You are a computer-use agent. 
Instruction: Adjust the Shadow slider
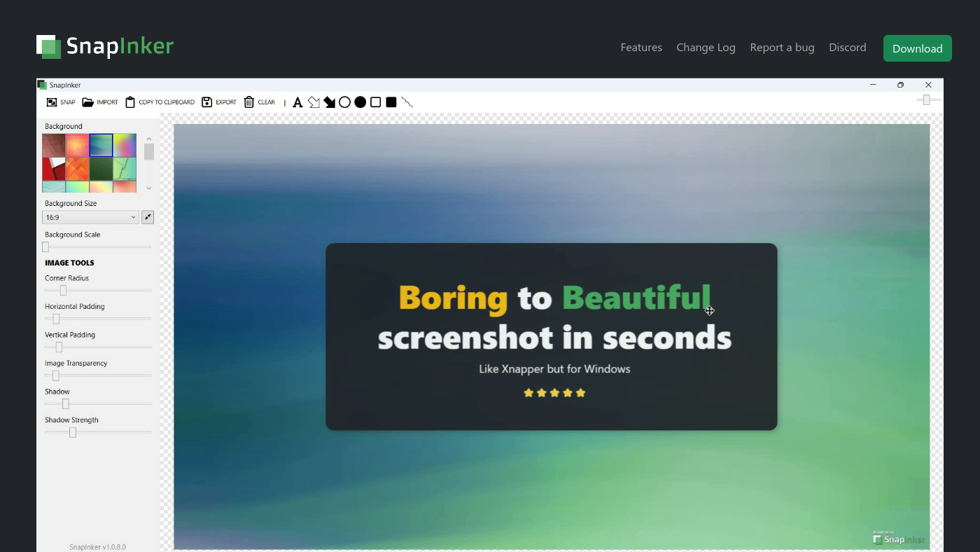click(x=98, y=403)
